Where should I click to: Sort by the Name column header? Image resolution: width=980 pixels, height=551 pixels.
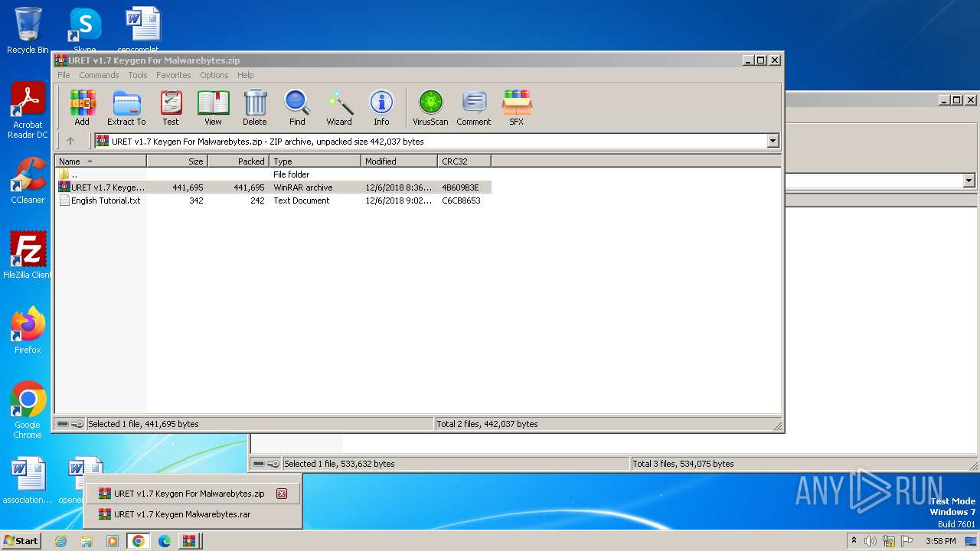tap(100, 161)
